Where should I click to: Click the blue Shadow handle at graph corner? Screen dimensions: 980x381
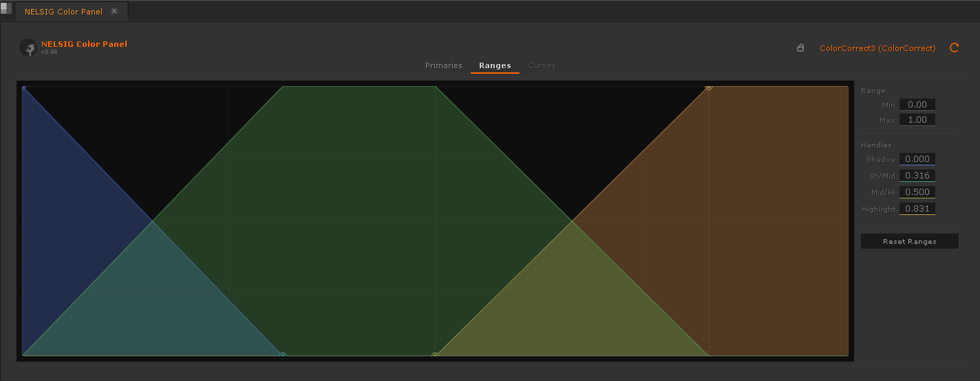point(23,87)
